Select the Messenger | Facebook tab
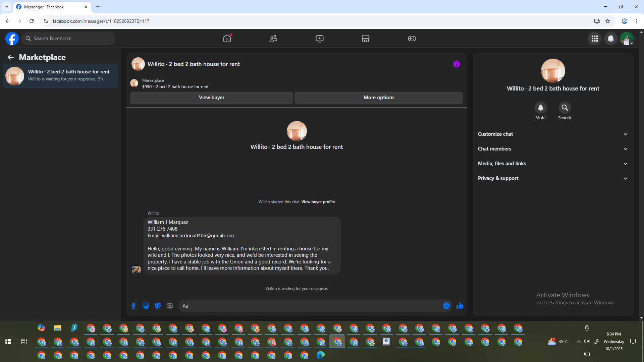The height and width of the screenshot is (362, 644). pos(52,7)
